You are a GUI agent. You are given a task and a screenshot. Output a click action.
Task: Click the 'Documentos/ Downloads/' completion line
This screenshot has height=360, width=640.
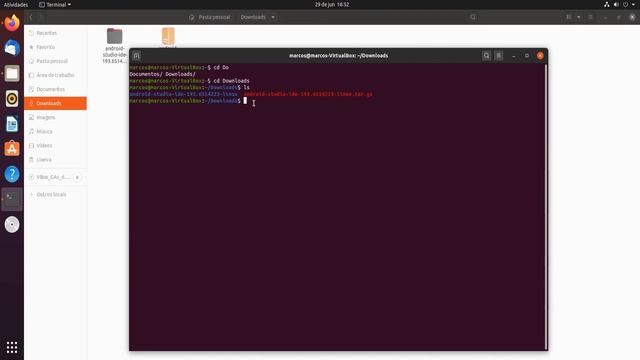click(162, 74)
